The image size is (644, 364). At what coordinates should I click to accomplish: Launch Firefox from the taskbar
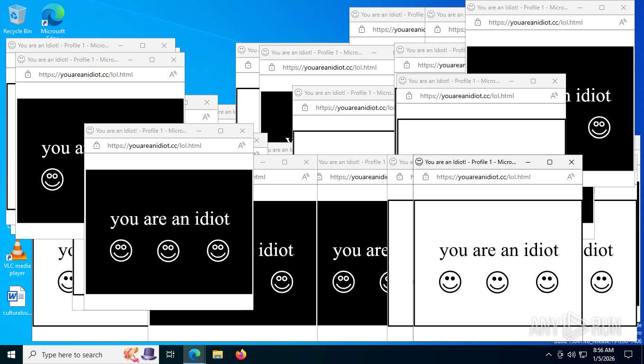coord(241,355)
